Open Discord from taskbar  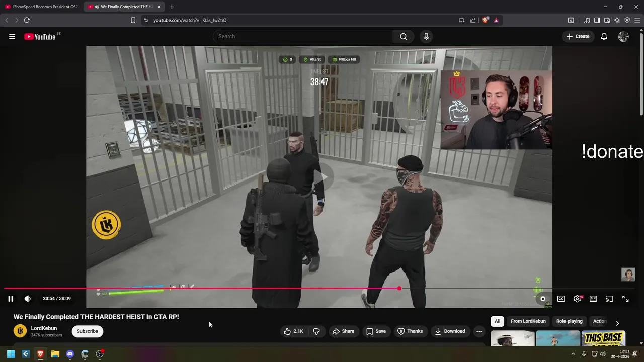pos(70,354)
